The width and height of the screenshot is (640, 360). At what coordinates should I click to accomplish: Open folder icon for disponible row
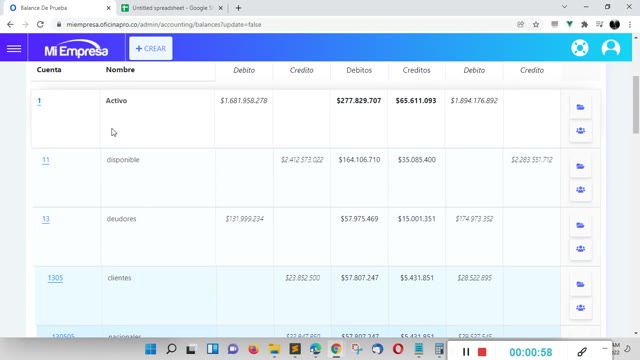pyautogui.click(x=580, y=167)
